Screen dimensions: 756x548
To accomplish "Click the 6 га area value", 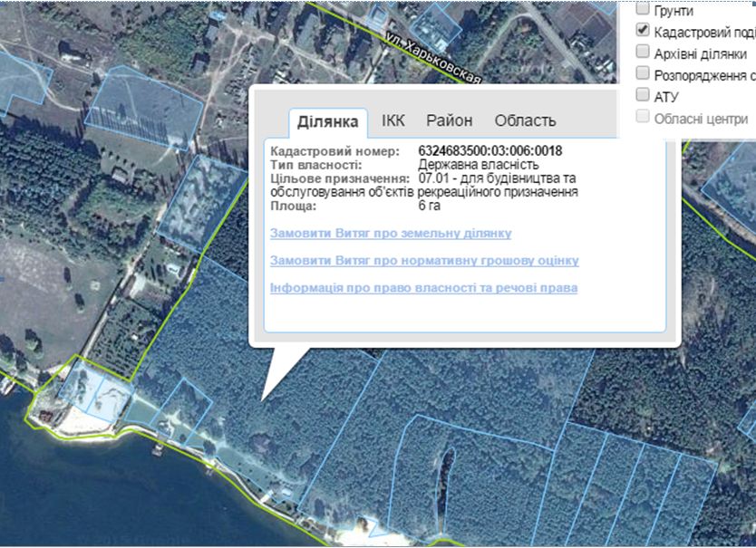I will tap(430, 206).
